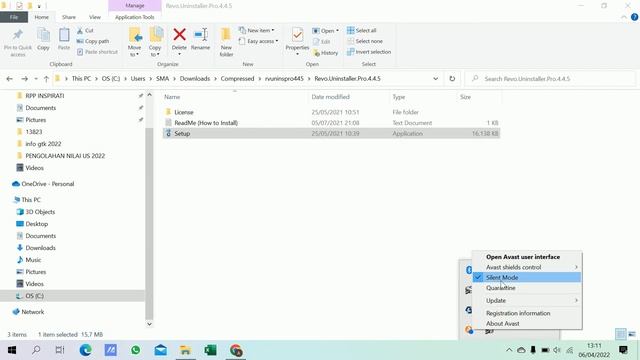The height and width of the screenshot is (360, 640).
Task: Open Registration information in Avast menu
Action: tap(518, 313)
